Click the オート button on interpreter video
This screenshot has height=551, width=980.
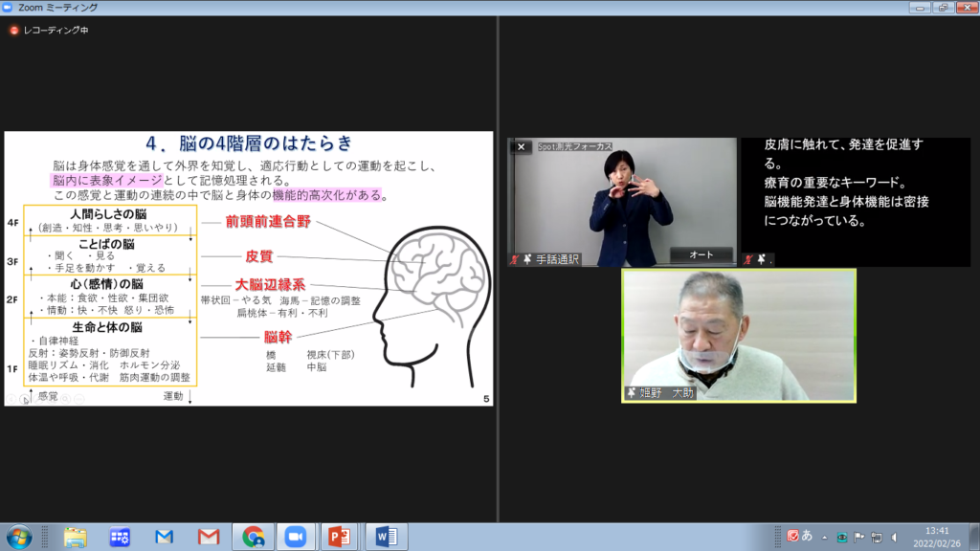[x=701, y=254]
